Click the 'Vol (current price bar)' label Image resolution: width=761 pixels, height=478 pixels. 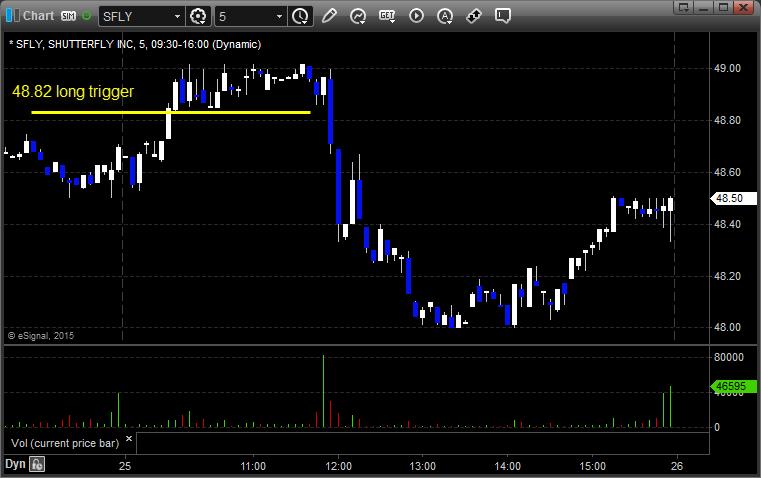point(65,443)
